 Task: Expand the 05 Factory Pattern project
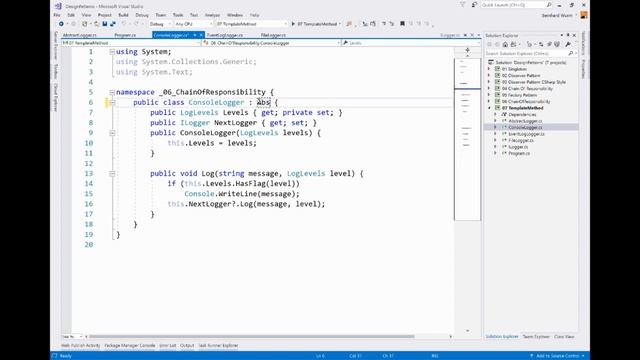489,95
